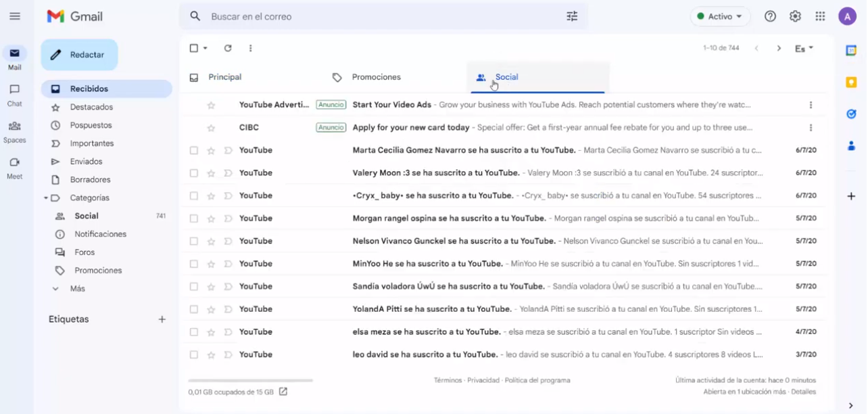Click the storage usage bar
Viewport: 868px width, 414px height.
(x=250, y=380)
